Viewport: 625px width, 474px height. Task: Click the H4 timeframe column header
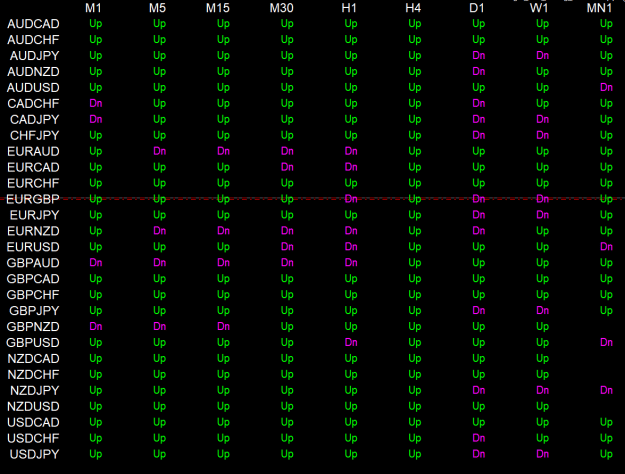[413, 8]
